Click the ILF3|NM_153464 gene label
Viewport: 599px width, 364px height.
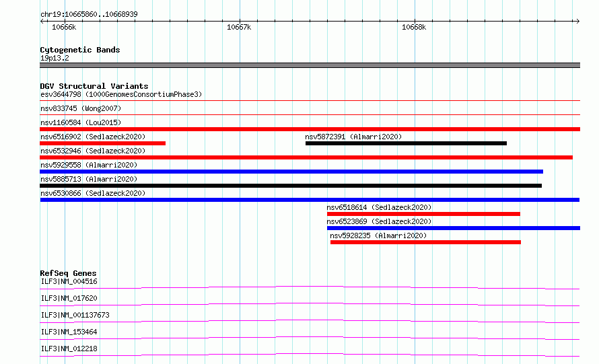coord(69,332)
